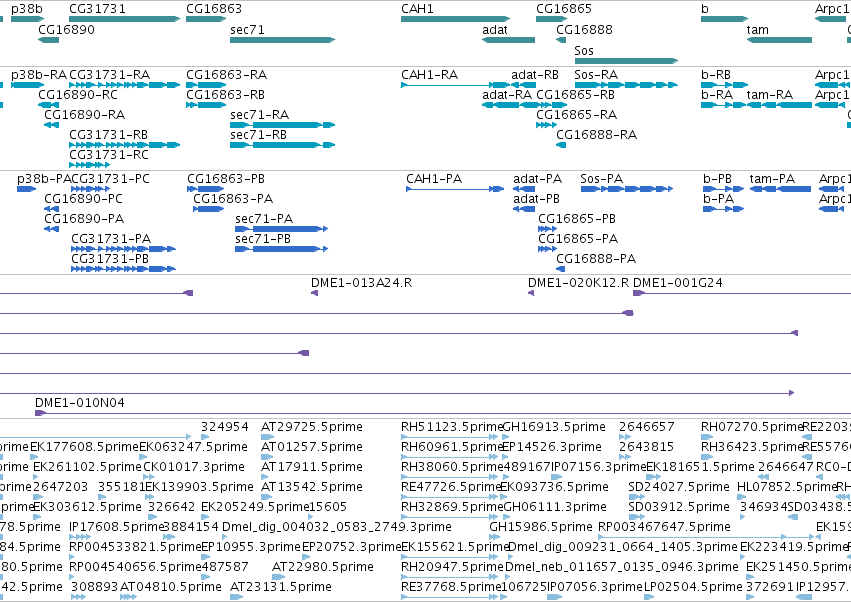The height and width of the screenshot is (602, 851).
Task: Select the CG16888-PA protein label
Action: (x=596, y=259)
